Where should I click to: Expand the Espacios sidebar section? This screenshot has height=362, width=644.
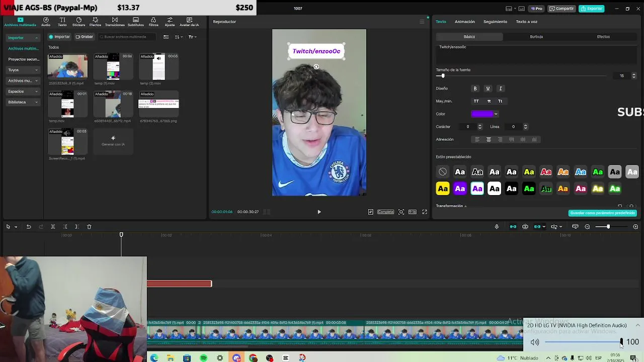pyautogui.click(x=23, y=92)
